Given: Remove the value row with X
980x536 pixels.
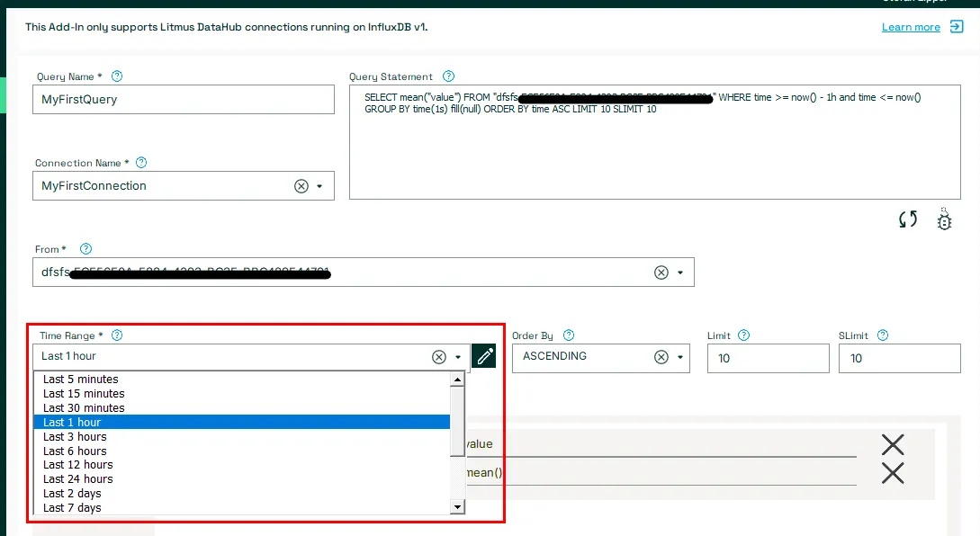Looking at the screenshot, I should click(x=893, y=445).
